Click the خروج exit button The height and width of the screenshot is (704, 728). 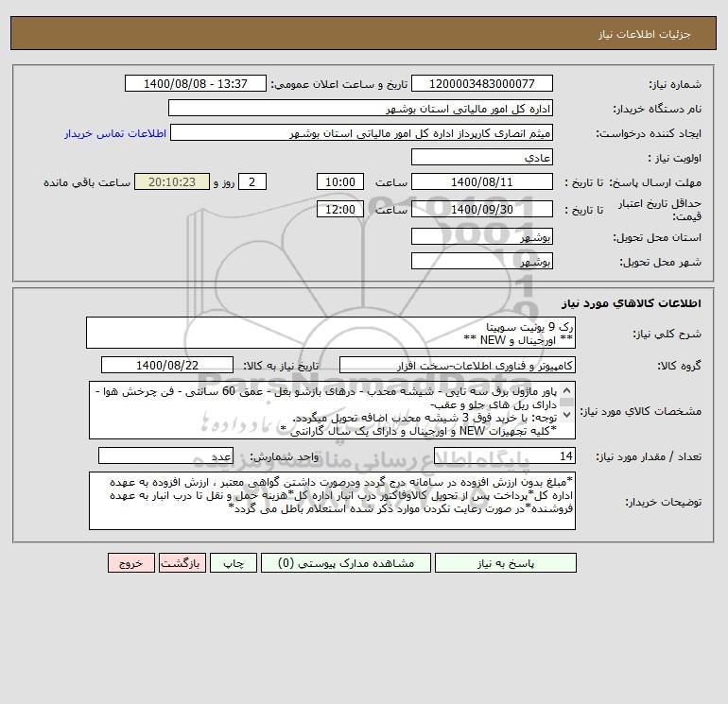[130, 563]
